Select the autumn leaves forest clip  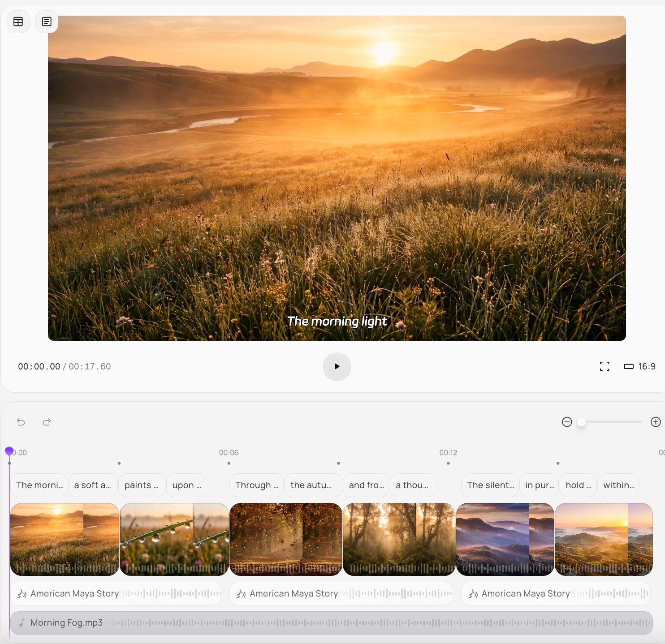[x=285, y=539]
